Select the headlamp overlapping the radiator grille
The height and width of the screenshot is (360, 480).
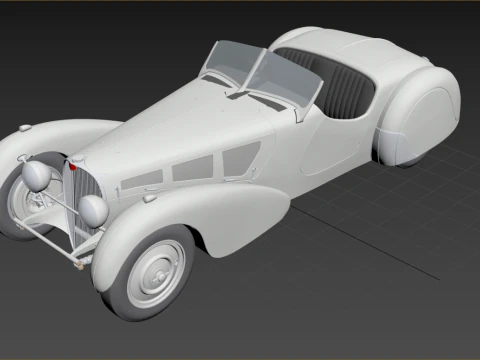coord(93,211)
